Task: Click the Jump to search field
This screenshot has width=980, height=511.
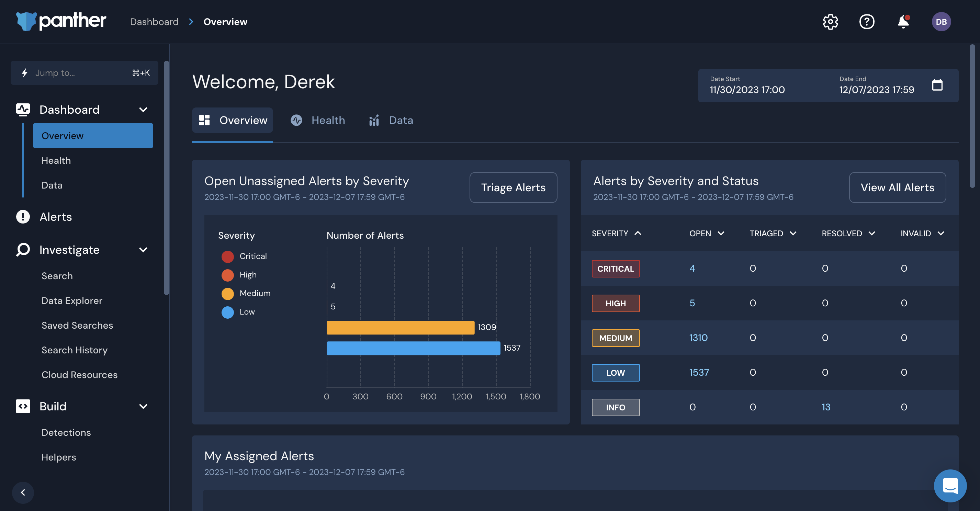Action: [x=85, y=72]
